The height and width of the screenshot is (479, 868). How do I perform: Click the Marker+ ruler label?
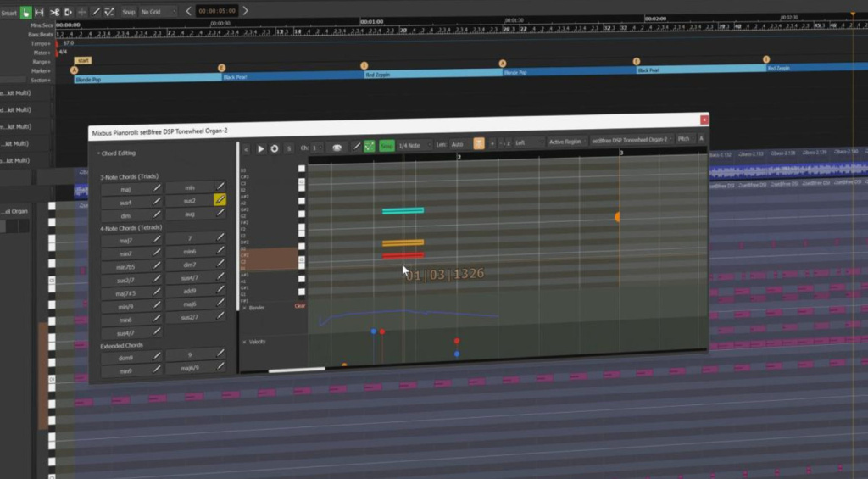click(41, 71)
